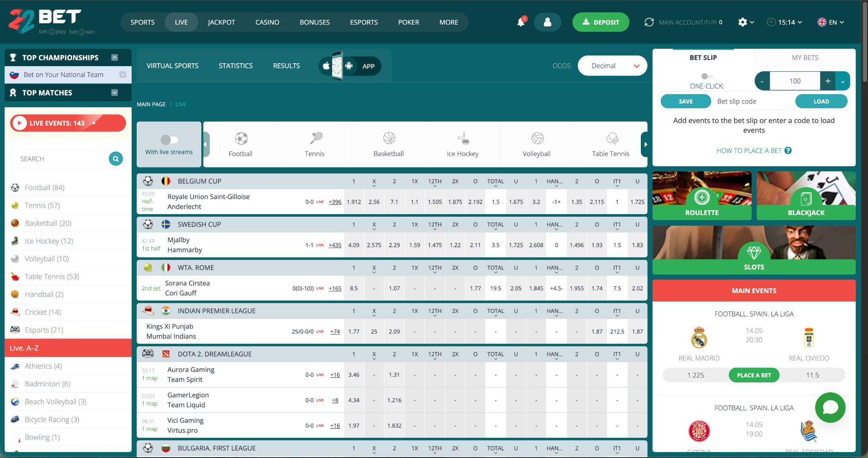
Task: Open the SPORTS menu item
Action: [142, 22]
